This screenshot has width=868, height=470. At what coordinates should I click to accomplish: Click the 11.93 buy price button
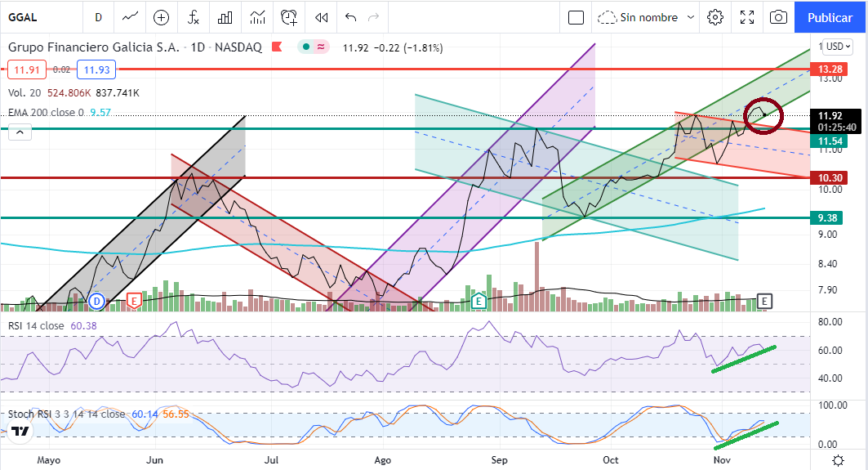tap(93, 70)
